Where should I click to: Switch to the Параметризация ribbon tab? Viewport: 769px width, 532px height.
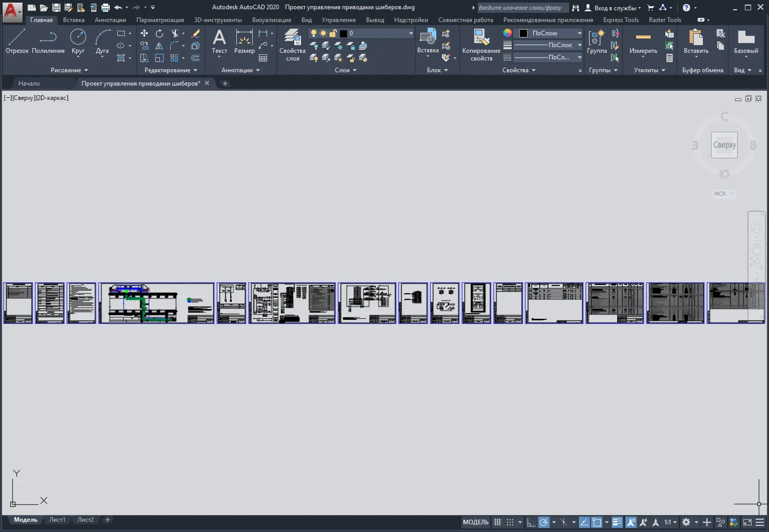pyautogui.click(x=160, y=20)
